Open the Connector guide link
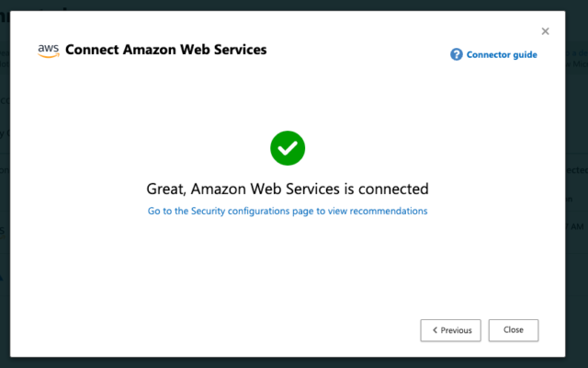The image size is (588, 368). (502, 55)
